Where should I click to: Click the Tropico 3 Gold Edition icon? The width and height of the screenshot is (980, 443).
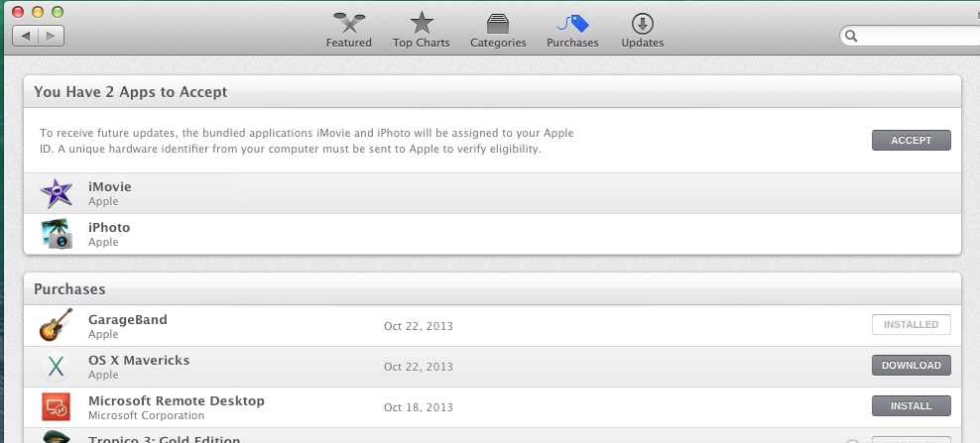[57, 437]
